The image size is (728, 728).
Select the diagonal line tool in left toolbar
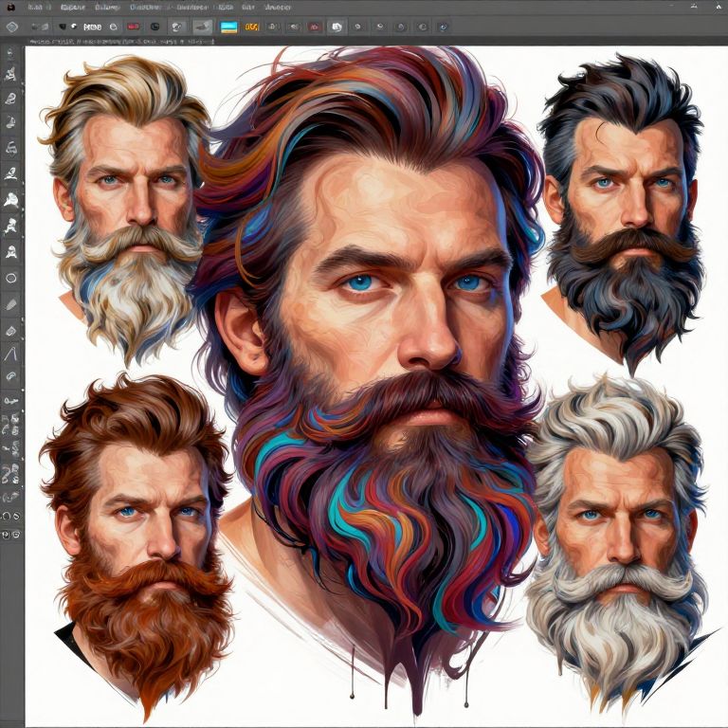(11, 354)
